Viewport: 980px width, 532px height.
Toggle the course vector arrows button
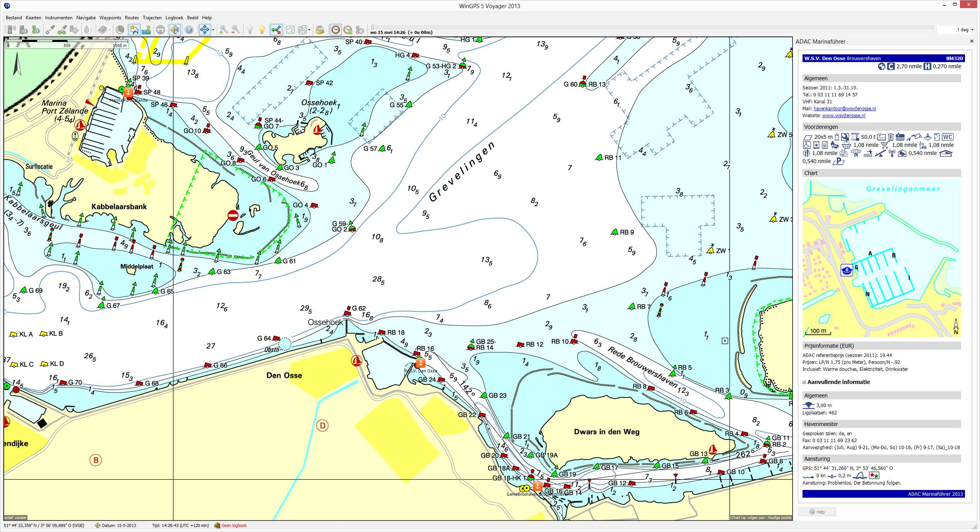coord(276,30)
